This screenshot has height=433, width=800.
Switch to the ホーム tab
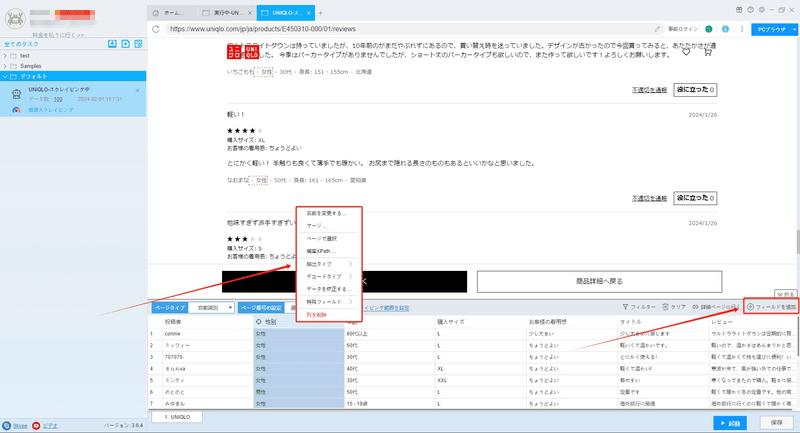tap(172, 13)
